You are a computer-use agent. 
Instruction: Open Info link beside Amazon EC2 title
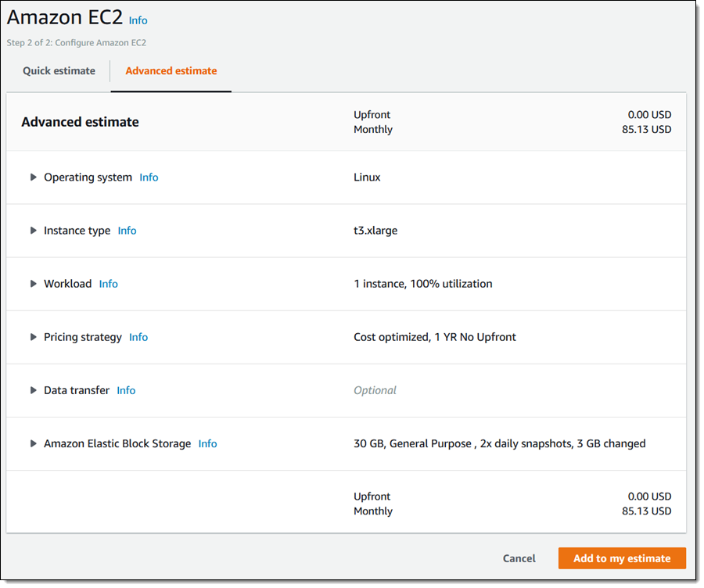(138, 20)
